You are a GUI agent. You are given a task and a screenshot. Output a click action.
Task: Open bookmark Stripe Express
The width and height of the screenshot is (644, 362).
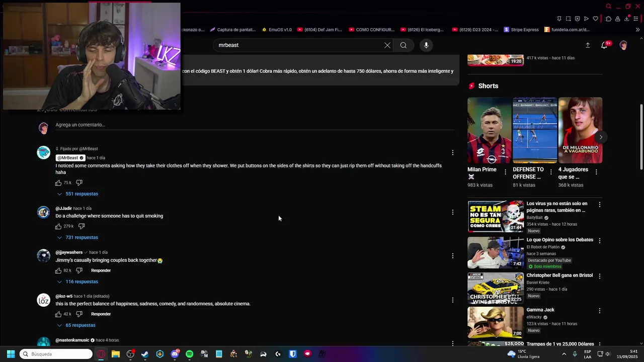[521, 30]
